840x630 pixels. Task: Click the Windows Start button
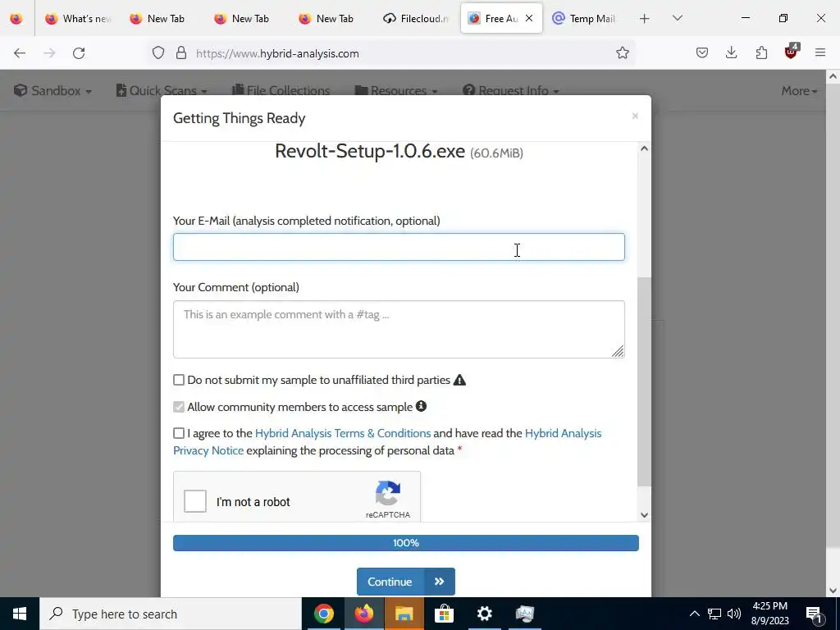[x=20, y=614]
